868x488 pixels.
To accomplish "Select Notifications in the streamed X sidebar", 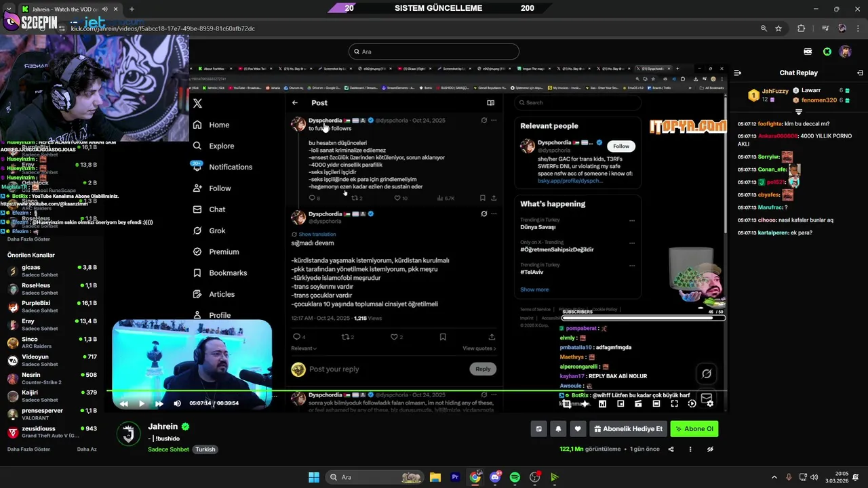I will pyautogui.click(x=222, y=167).
